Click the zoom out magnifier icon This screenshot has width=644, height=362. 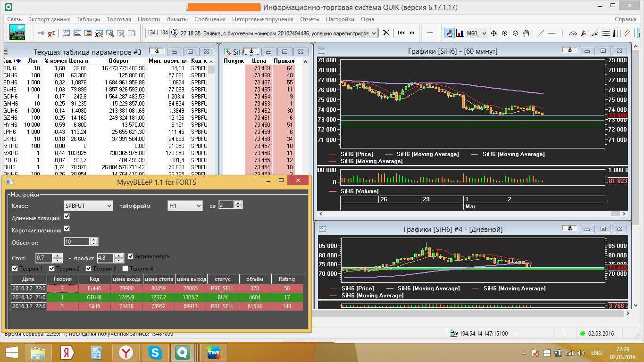515,33
